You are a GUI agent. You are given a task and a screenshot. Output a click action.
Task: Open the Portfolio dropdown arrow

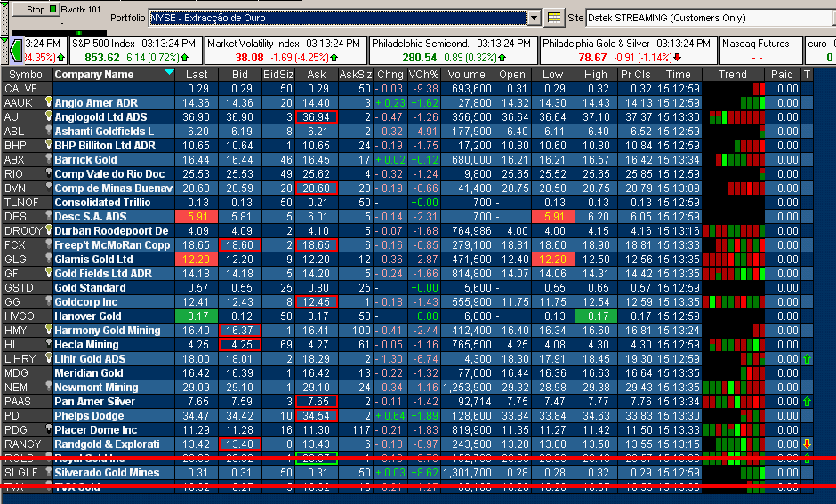tap(534, 18)
